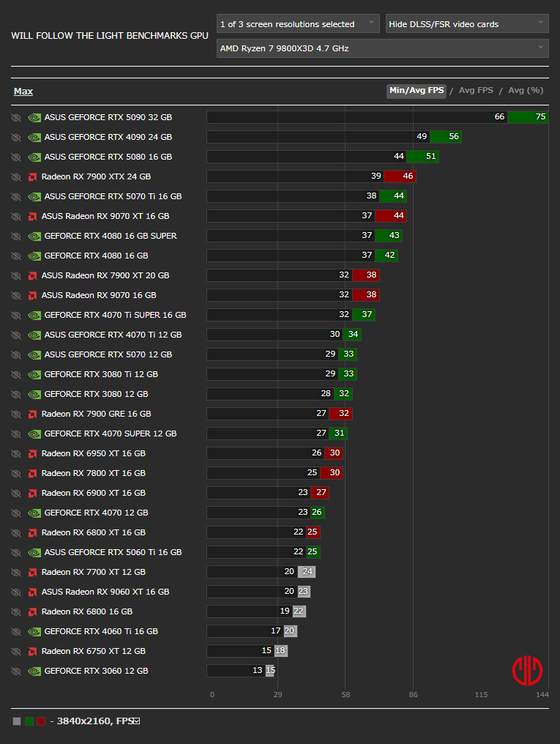This screenshot has height=744, width=560.
Task: Click AMD logo beside ASUS Radeon RX 9060 XT 16 GB
Action: 33,592
